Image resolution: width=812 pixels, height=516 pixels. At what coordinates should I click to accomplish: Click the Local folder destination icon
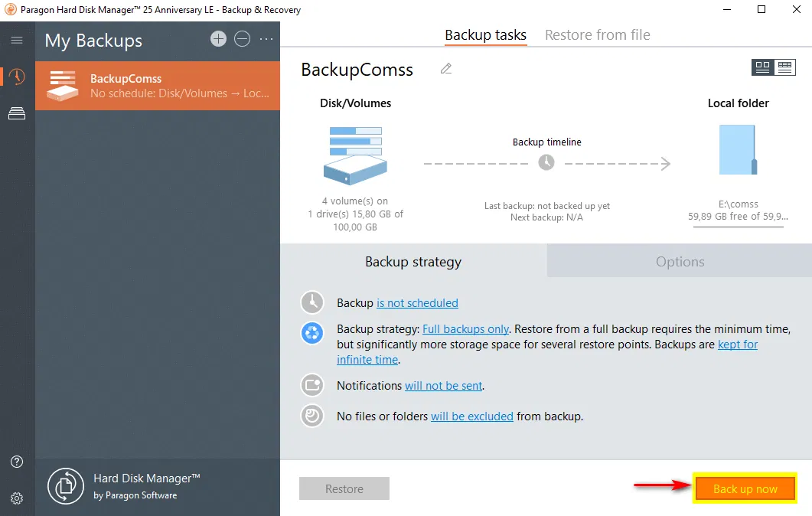739,150
